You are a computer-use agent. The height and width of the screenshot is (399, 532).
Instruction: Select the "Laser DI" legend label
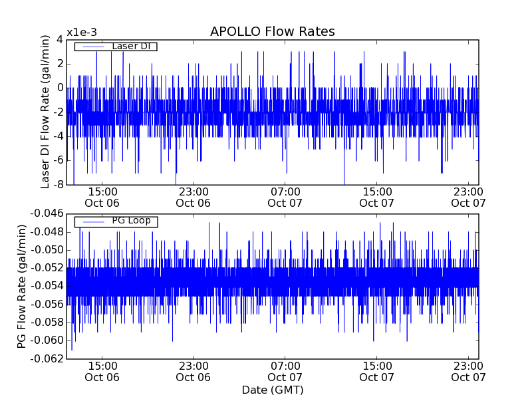130,46
